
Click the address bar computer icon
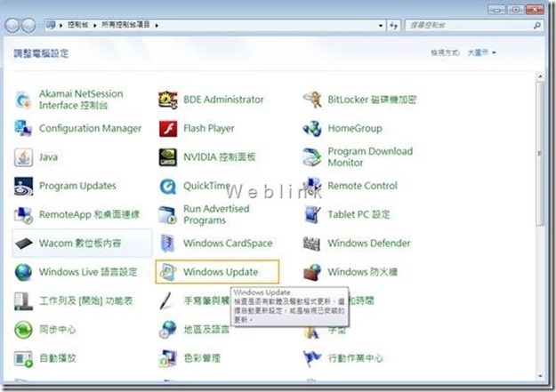(x=52, y=25)
